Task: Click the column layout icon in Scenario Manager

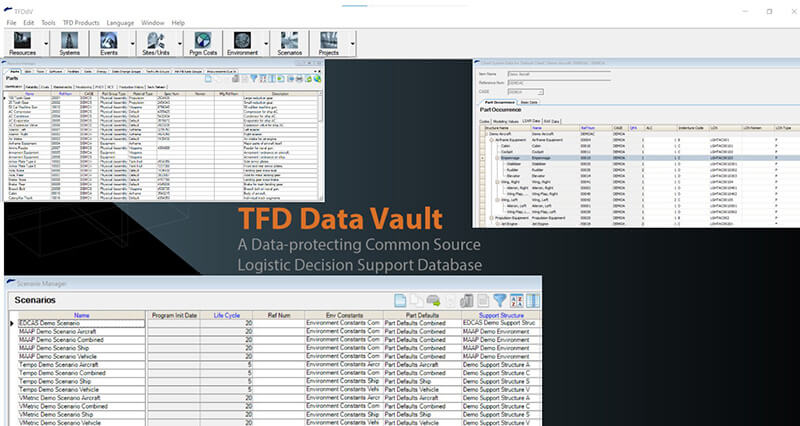Action: click(533, 300)
